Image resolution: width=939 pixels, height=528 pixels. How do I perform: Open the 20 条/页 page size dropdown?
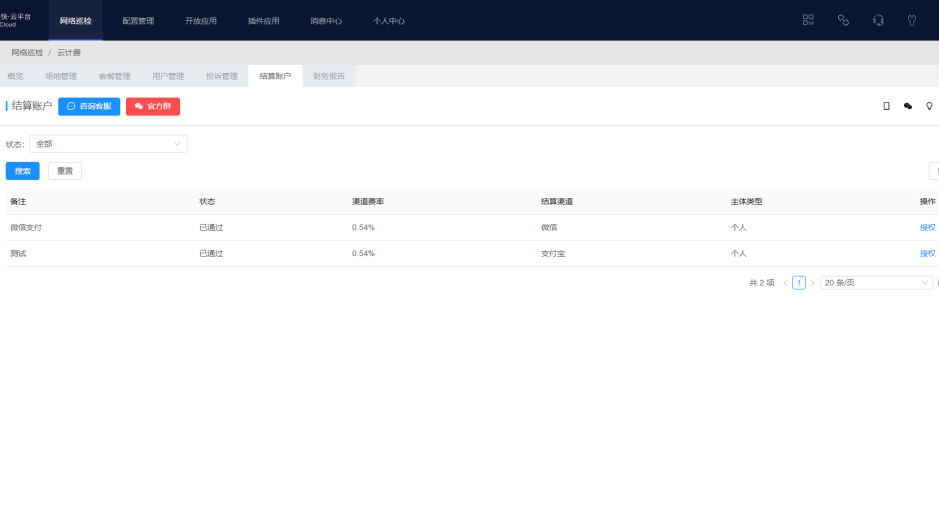(x=876, y=283)
